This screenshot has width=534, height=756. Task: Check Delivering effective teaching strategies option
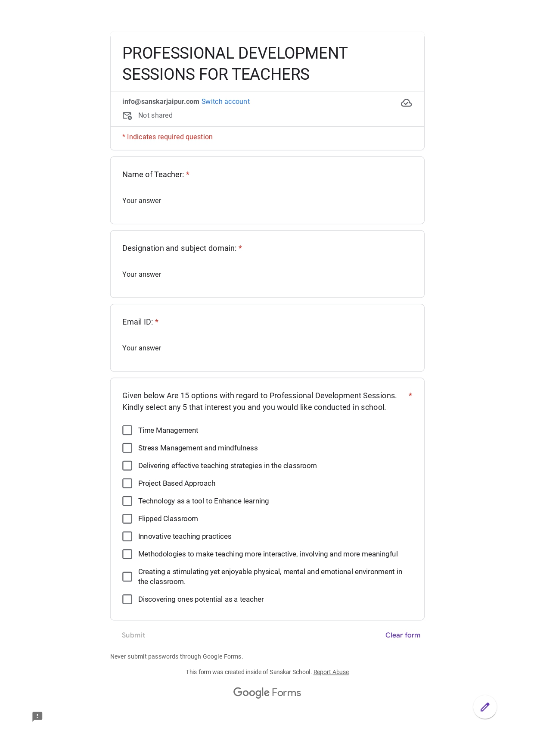127,465
